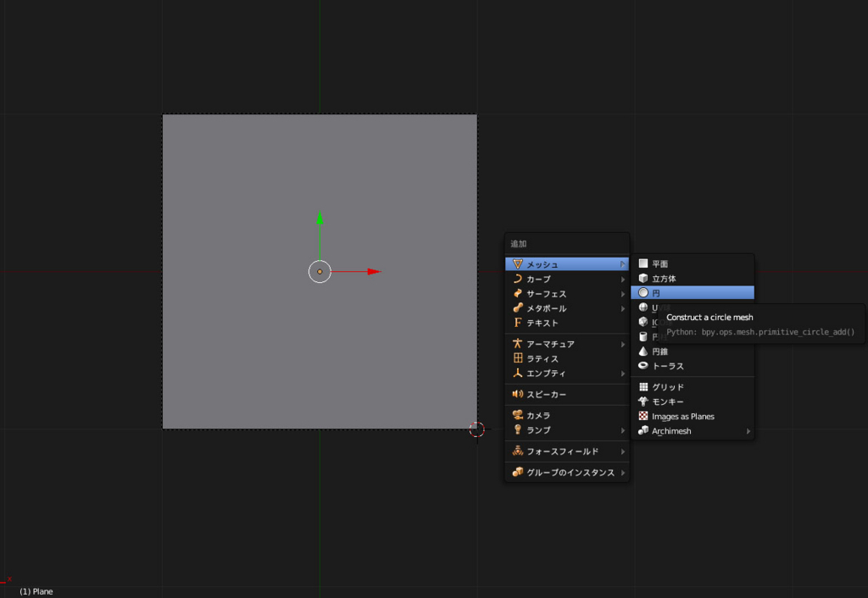Select メッシュ in the Add menu

567,264
